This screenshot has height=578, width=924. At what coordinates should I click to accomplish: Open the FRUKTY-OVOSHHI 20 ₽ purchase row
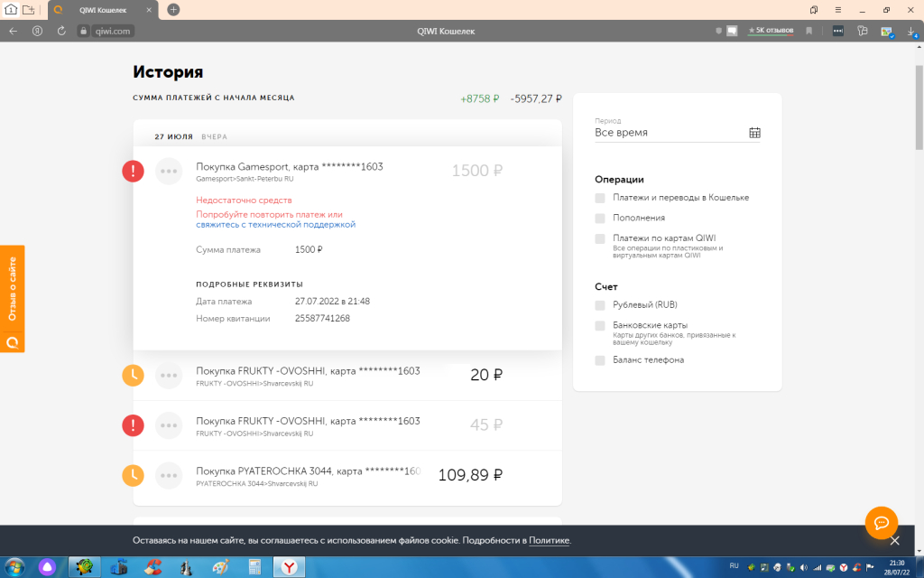coord(347,375)
